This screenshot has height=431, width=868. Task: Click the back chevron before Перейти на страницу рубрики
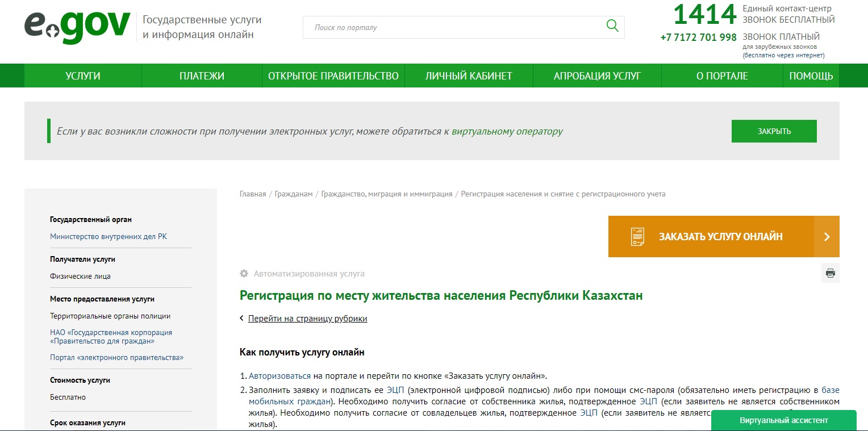[241, 319]
